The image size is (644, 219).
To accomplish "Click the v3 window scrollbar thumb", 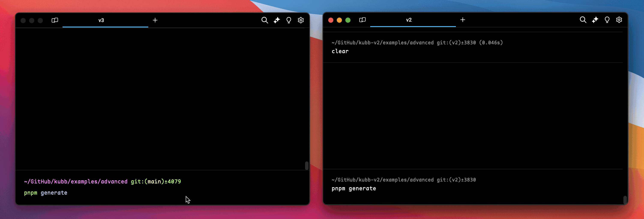I will [x=307, y=165].
